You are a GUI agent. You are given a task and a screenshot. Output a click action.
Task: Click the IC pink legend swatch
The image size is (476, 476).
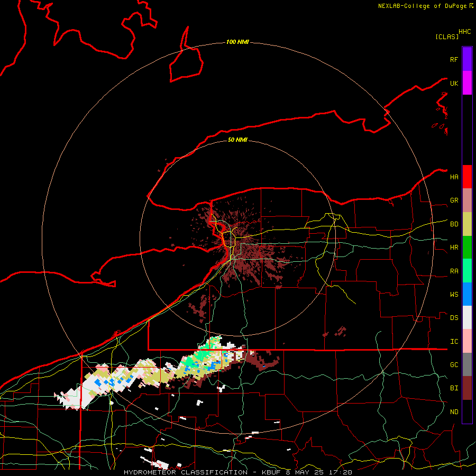pyautogui.click(x=467, y=341)
